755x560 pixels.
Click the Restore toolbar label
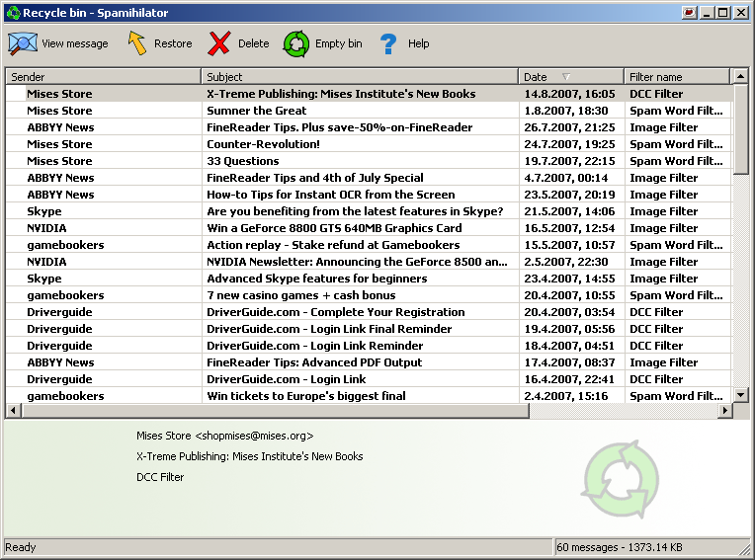tap(173, 43)
